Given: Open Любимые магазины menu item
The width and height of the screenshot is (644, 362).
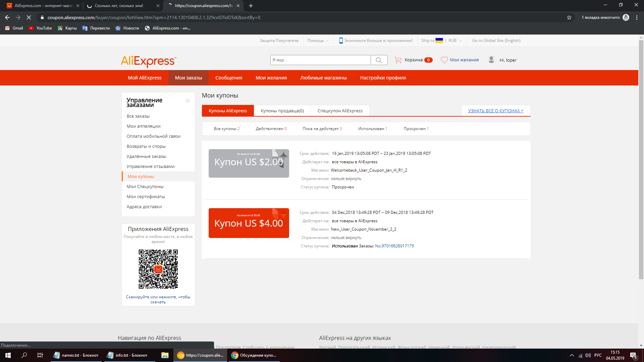Looking at the screenshot, I should pos(323,78).
